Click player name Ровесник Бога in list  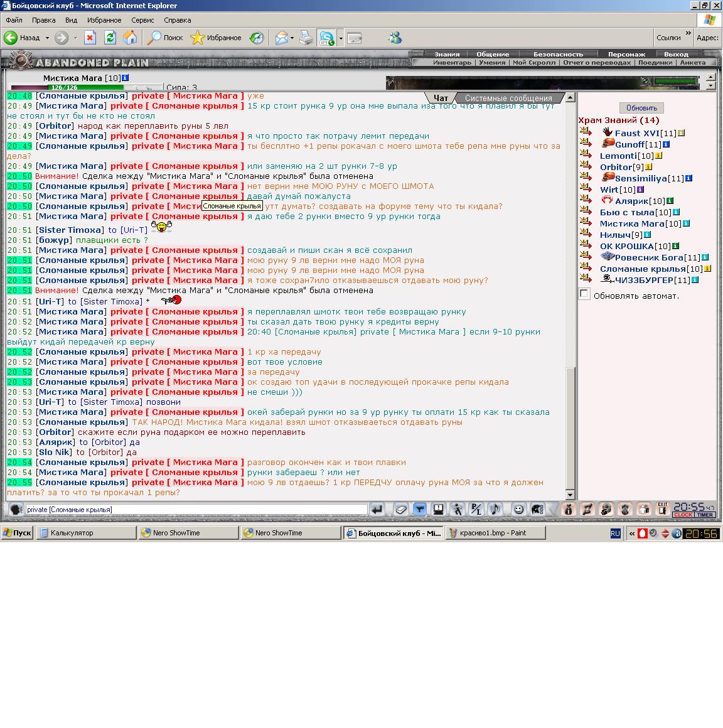pos(649,258)
